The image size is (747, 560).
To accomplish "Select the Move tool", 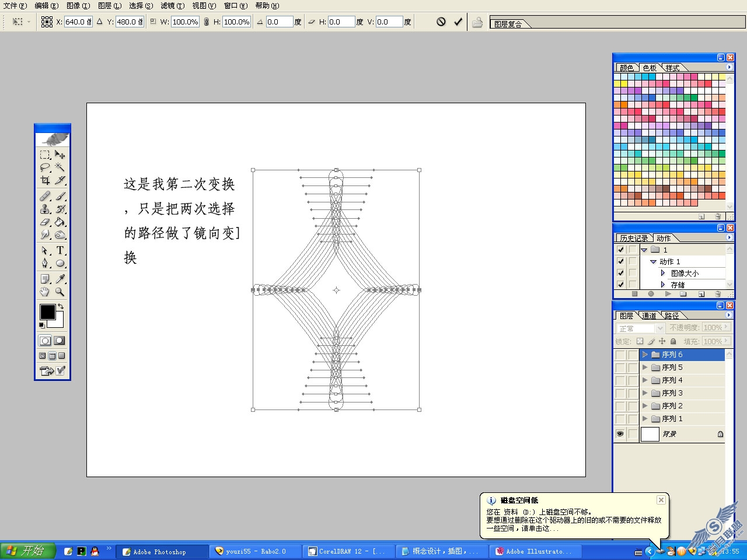I will pos(60,155).
